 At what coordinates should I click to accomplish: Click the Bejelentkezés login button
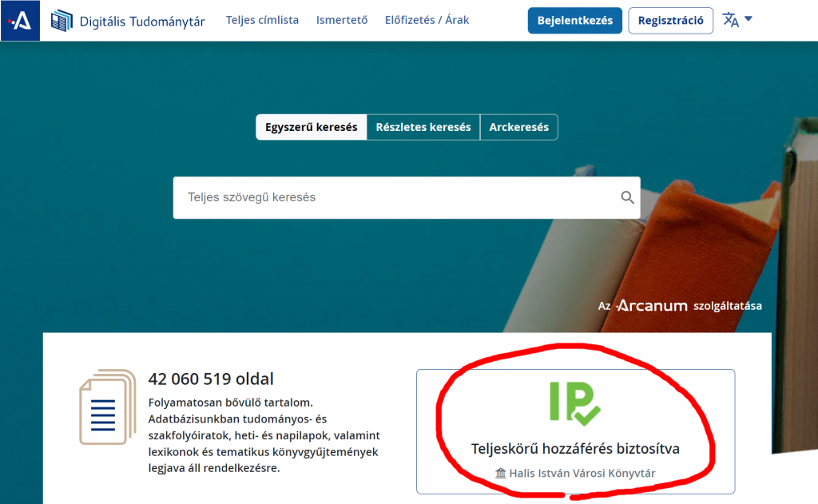point(575,20)
